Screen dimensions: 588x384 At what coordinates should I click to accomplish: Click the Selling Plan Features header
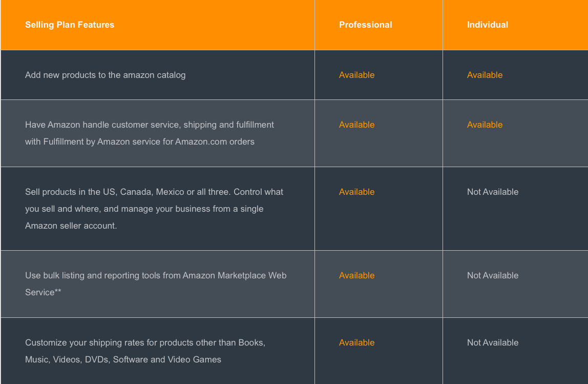[69, 25]
